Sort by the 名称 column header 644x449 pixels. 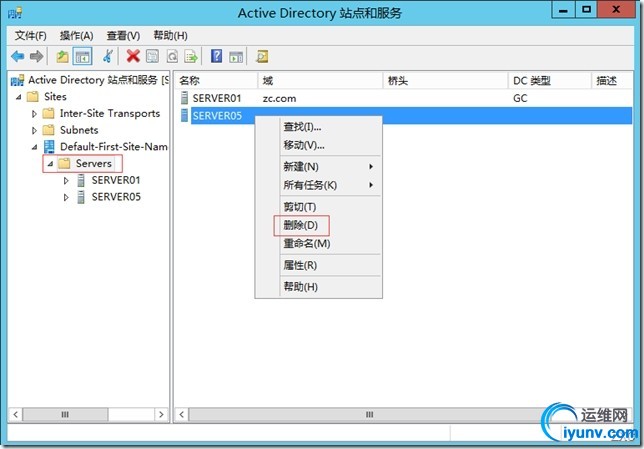tap(216, 81)
